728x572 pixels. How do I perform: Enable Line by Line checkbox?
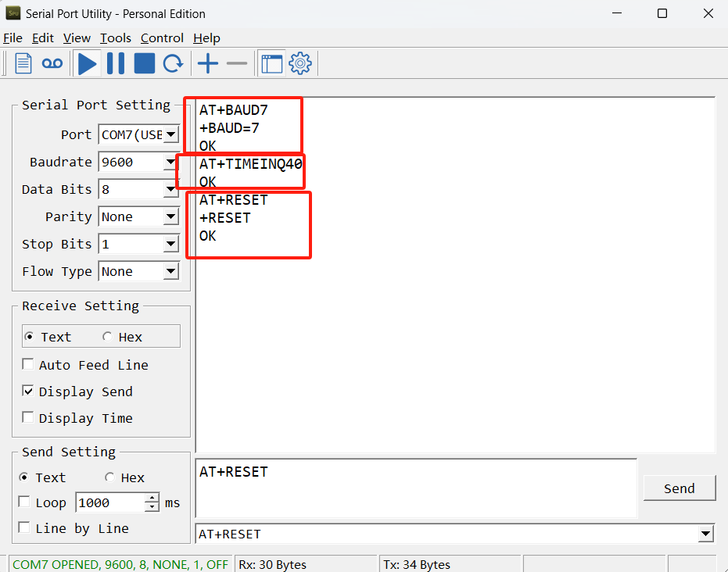pyautogui.click(x=24, y=527)
